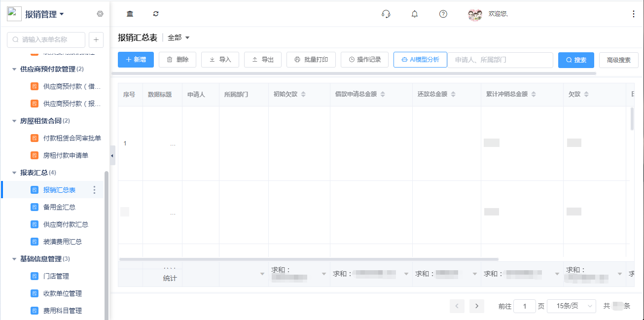
Task: Click the settings gear next to 报销管理
Action: pyautogui.click(x=100, y=14)
